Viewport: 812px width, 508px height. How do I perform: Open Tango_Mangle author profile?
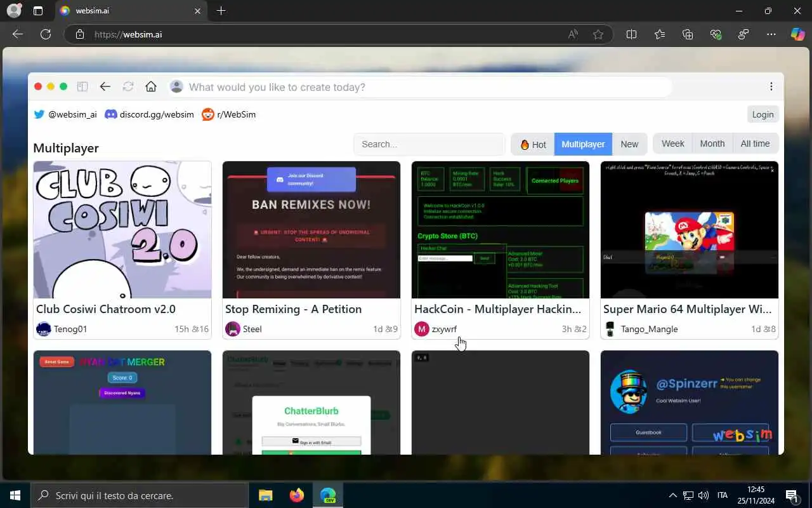(x=649, y=329)
